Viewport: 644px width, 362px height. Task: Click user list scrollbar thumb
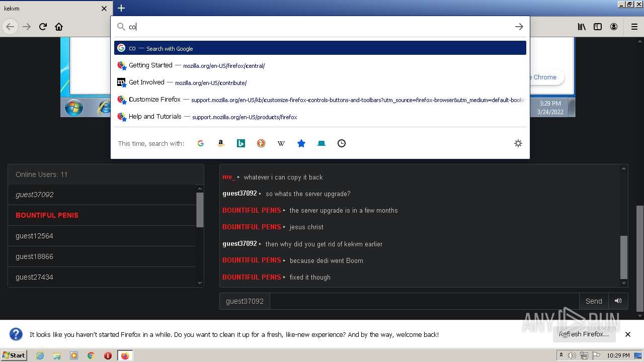point(200,210)
